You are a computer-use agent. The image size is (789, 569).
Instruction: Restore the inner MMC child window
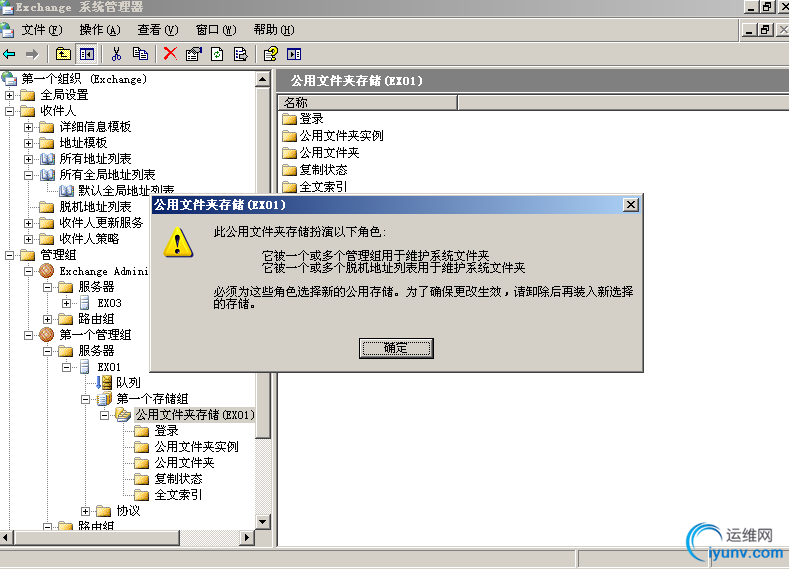[765, 30]
